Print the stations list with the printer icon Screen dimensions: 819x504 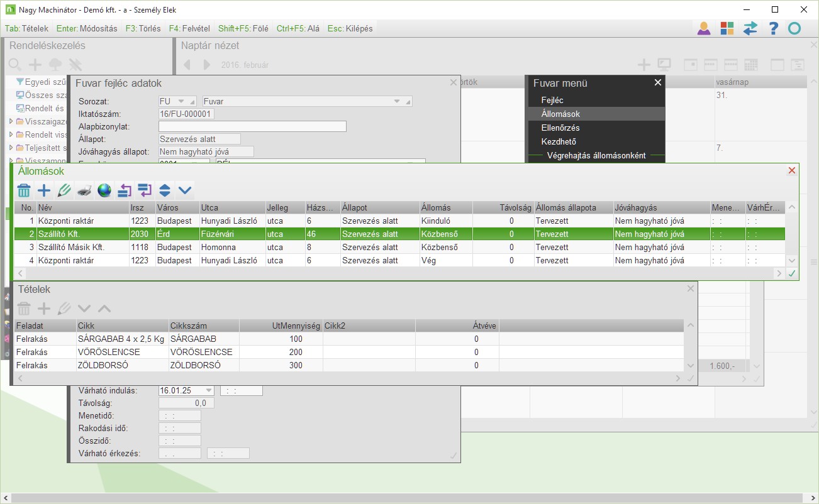pyautogui.click(x=84, y=190)
